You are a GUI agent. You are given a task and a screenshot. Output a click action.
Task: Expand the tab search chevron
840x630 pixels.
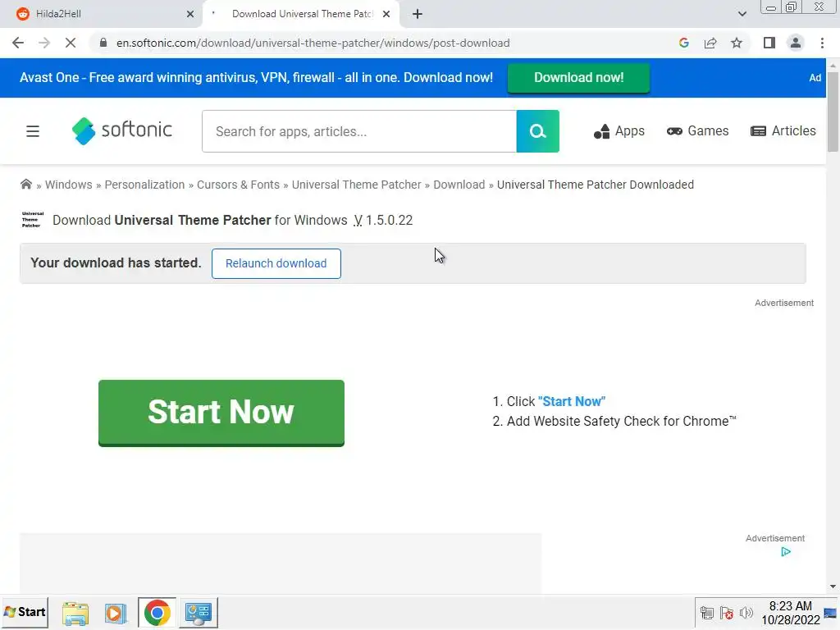[742, 14]
